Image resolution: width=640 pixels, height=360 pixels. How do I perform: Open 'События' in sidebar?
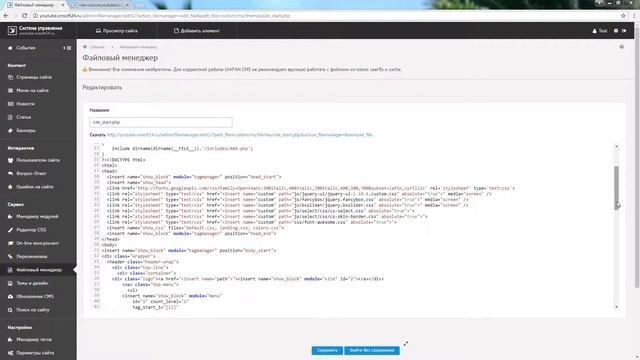click(26, 48)
